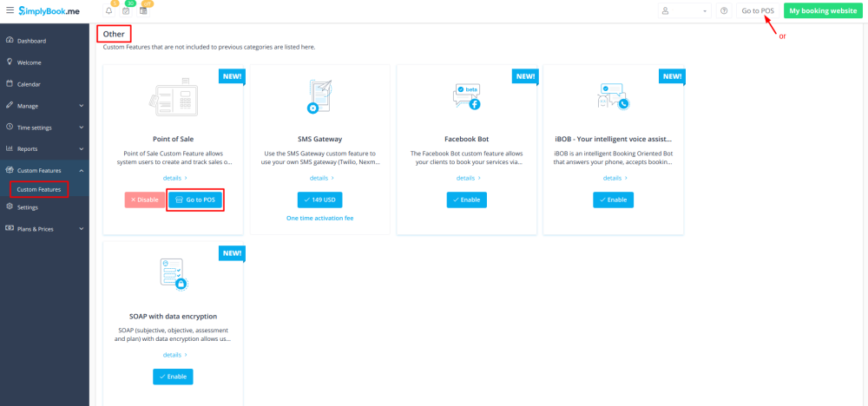This screenshot has width=868, height=406.
Task: Click the SOAP with data encryption icon
Action: pyautogui.click(x=173, y=273)
